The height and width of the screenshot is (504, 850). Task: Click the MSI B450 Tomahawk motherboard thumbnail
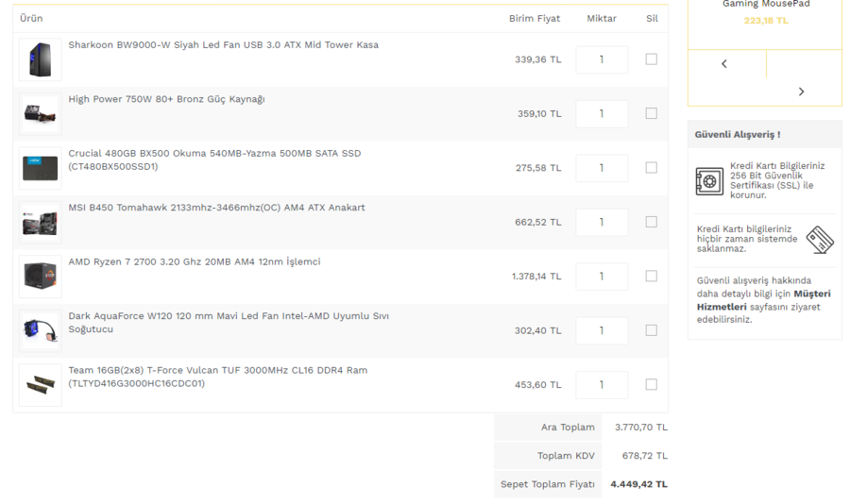click(x=40, y=222)
